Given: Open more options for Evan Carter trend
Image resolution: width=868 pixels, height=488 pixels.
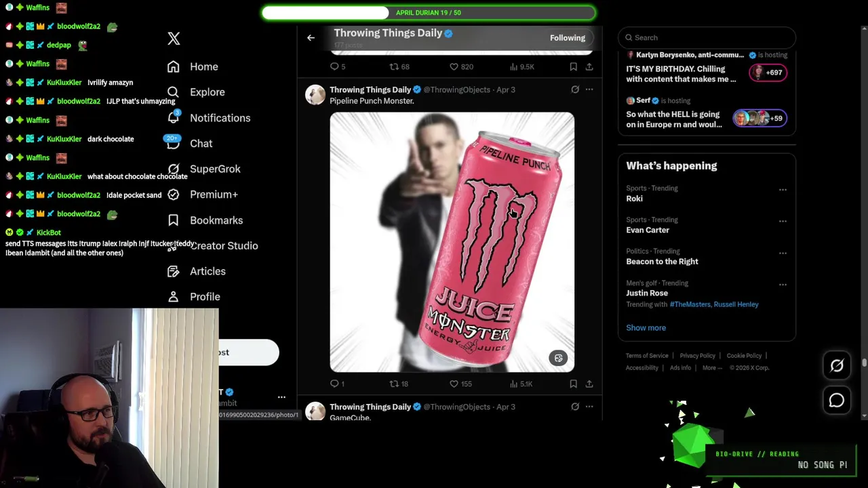Looking at the screenshot, I should pos(783,221).
